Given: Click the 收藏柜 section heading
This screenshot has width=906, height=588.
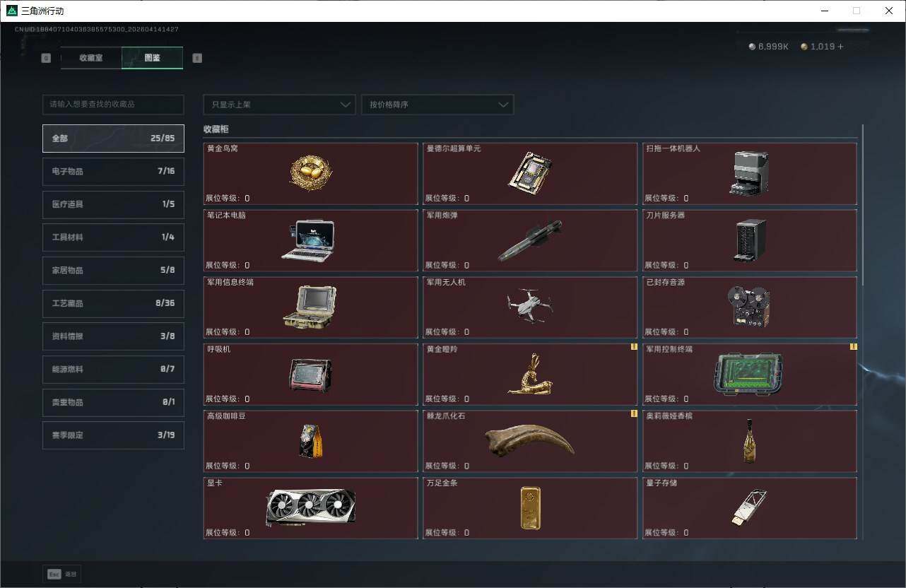Looking at the screenshot, I should (x=216, y=129).
